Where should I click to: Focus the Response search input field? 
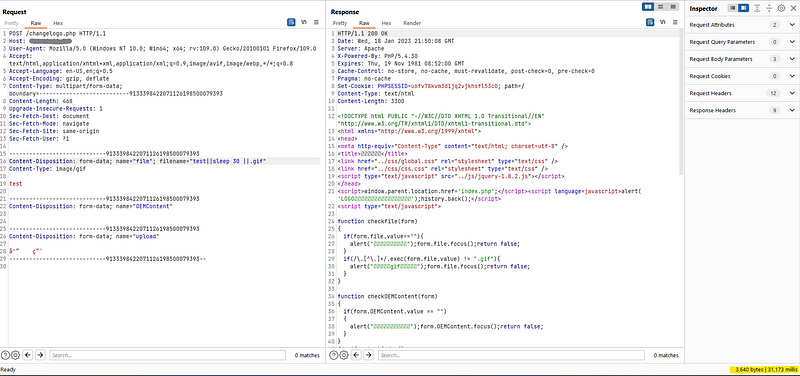(x=511, y=355)
